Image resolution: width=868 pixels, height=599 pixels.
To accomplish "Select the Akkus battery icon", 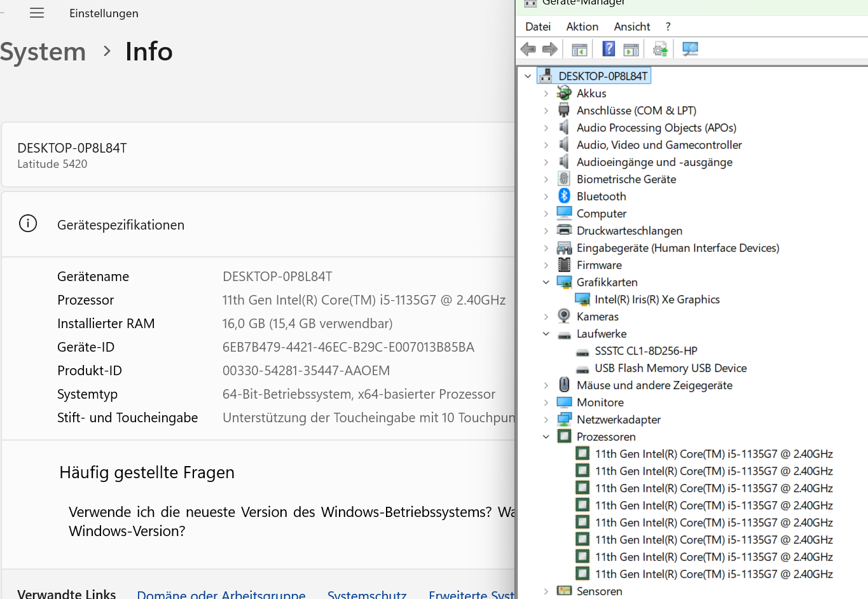I will click(x=564, y=93).
